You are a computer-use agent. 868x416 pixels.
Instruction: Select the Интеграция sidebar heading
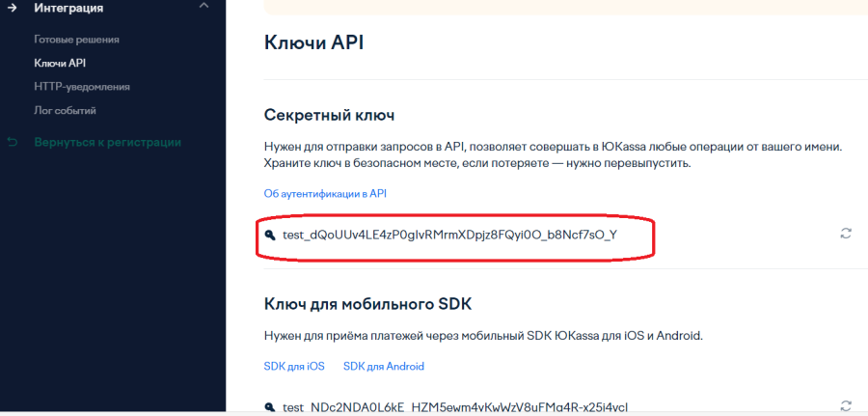pyautogui.click(x=68, y=8)
